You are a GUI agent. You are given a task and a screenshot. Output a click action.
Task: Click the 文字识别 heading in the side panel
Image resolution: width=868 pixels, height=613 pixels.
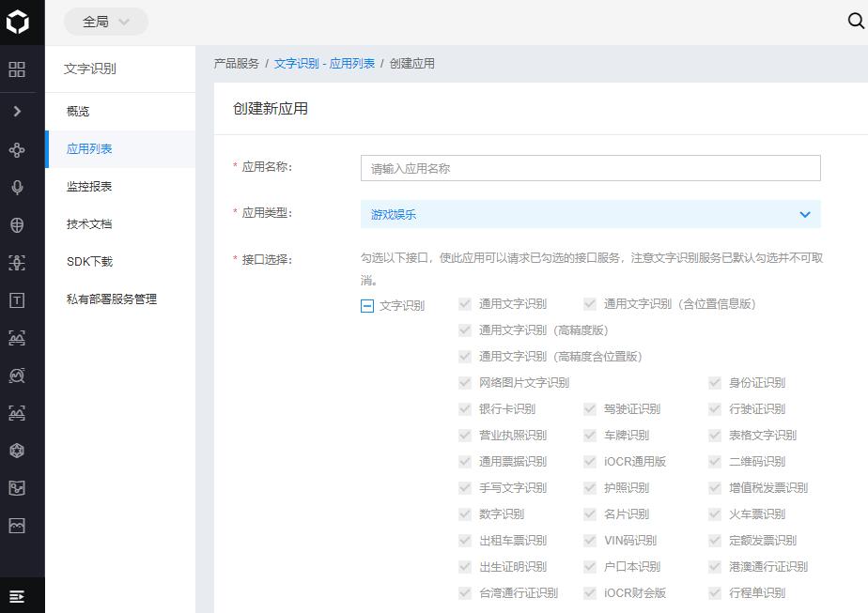[89, 69]
